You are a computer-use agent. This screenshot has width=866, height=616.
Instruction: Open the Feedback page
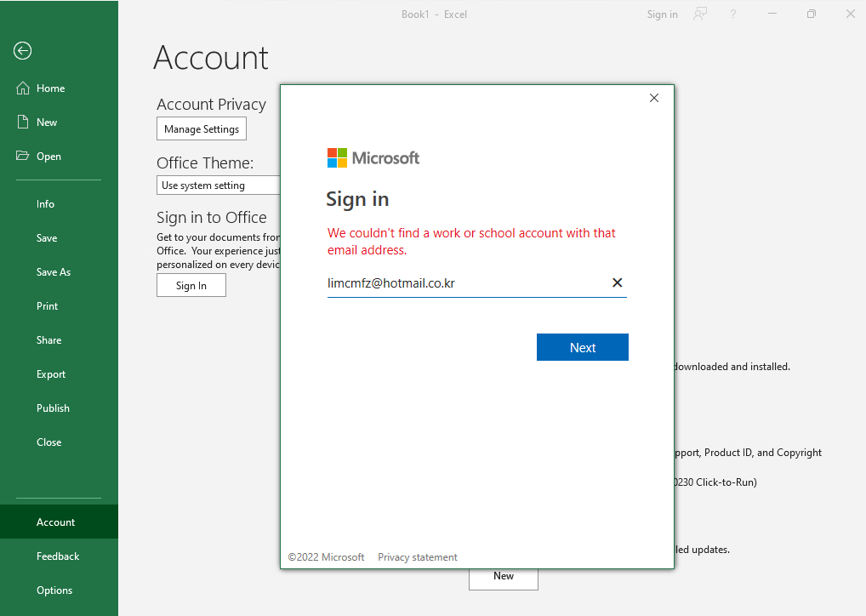(59, 556)
